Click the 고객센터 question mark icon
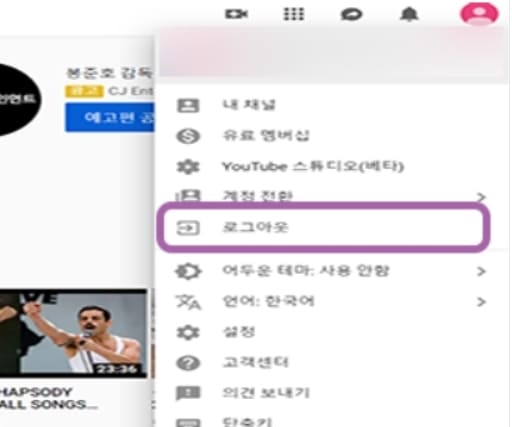This screenshot has width=512, height=427. [x=188, y=363]
